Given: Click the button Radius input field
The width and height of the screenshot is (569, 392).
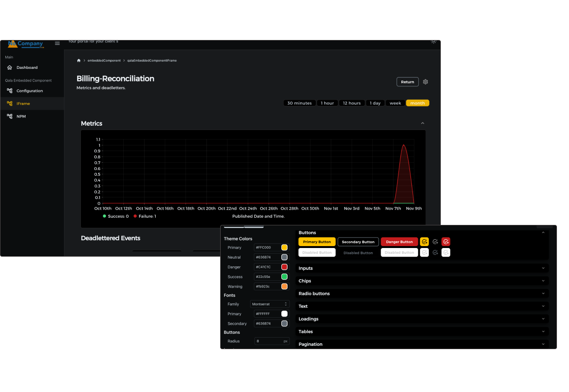Looking at the screenshot, I should [272, 341].
